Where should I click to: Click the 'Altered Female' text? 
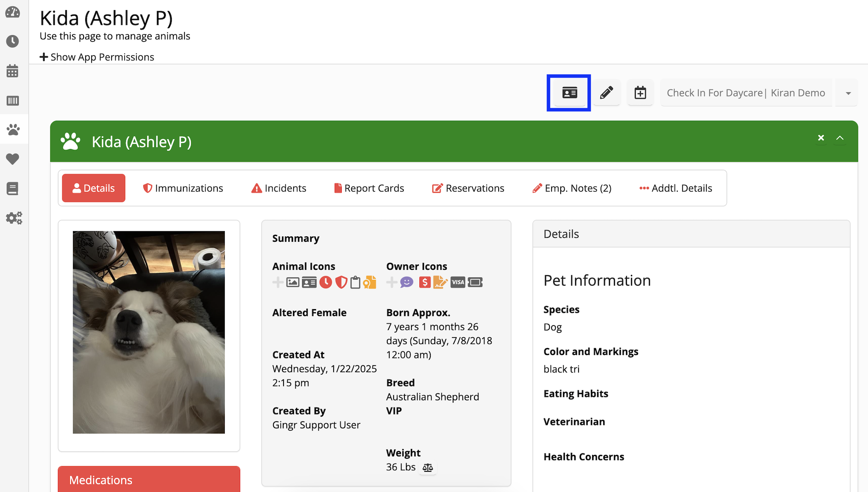(309, 313)
